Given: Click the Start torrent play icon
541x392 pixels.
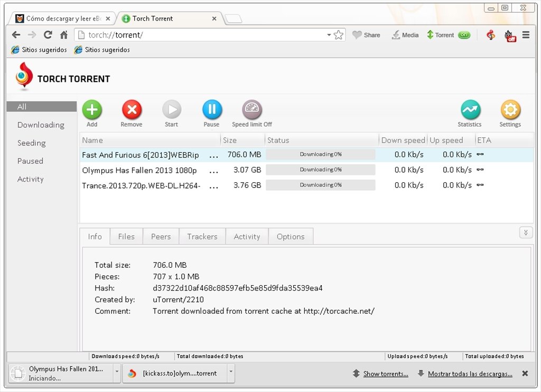Looking at the screenshot, I should tap(172, 110).
